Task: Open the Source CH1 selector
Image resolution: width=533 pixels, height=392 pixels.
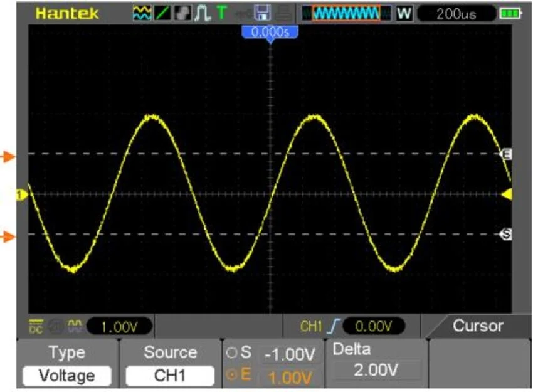Action: tap(170, 376)
